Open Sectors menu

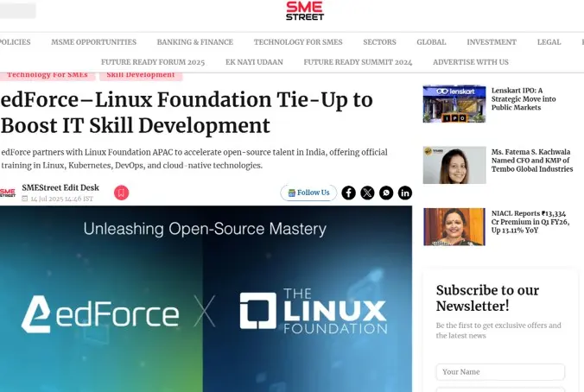pyautogui.click(x=379, y=42)
